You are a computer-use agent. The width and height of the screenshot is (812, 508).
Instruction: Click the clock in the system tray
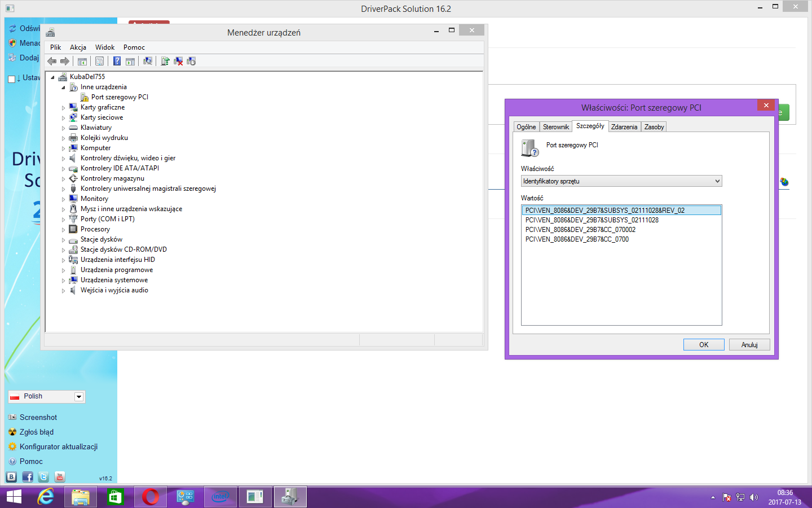[784, 497]
